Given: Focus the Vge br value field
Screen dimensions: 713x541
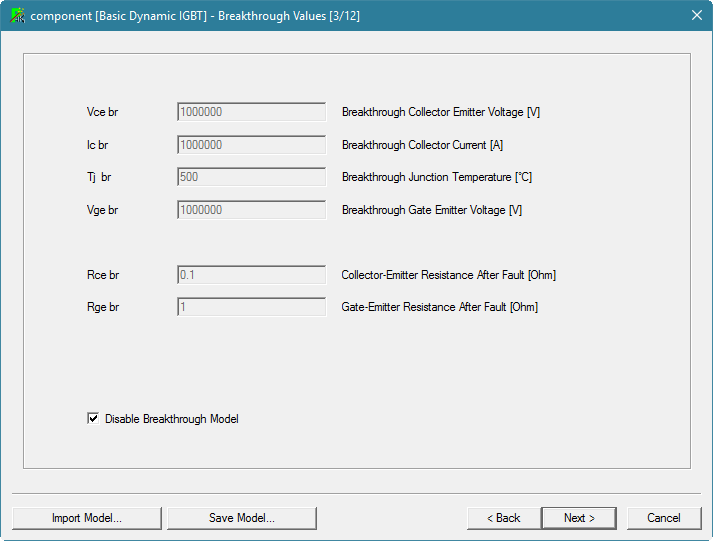Looking at the screenshot, I should [251, 210].
